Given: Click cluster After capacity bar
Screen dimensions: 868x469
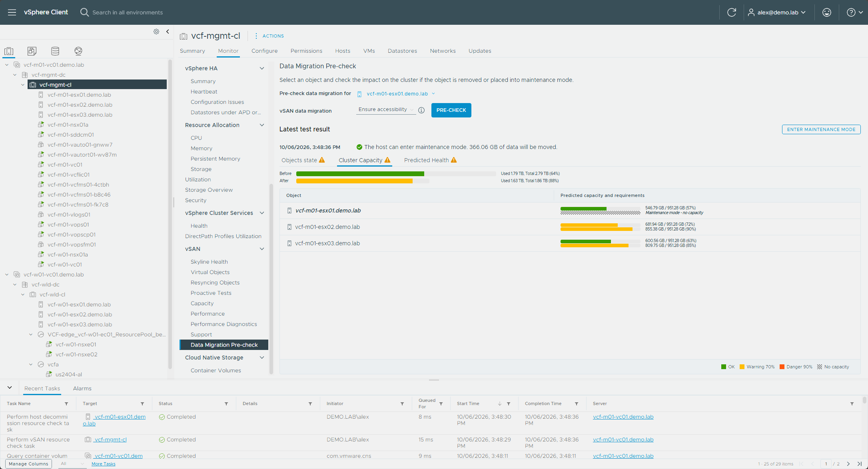Looking at the screenshot, I should pyautogui.click(x=363, y=181).
